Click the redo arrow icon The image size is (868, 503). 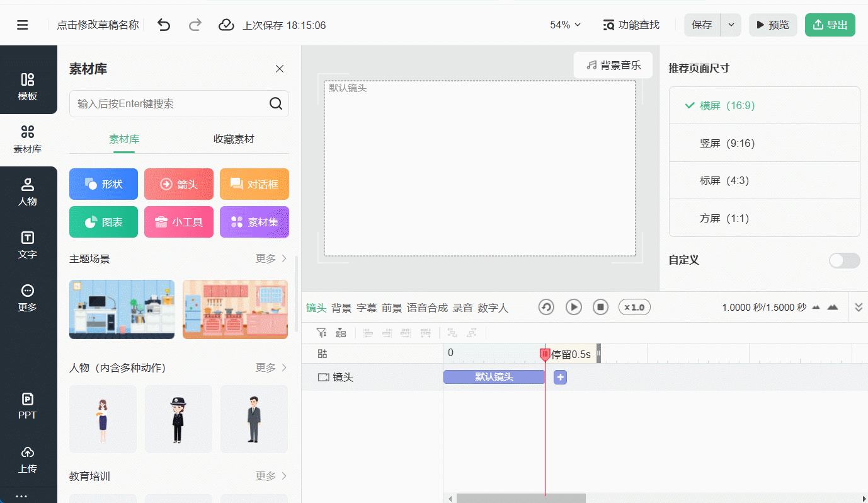pos(195,25)
